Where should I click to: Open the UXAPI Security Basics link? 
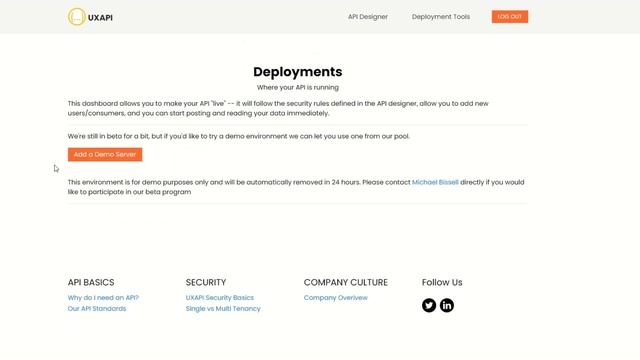(220, 298)
